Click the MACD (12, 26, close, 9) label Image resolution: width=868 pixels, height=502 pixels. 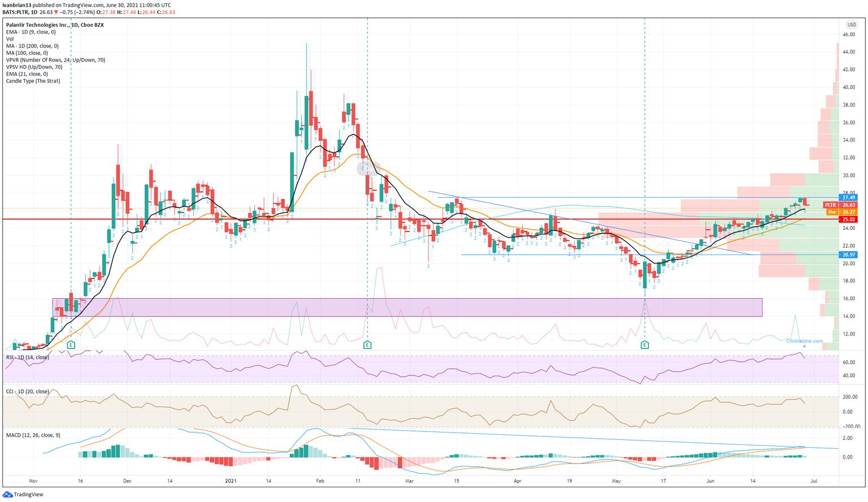coord(33,435)
